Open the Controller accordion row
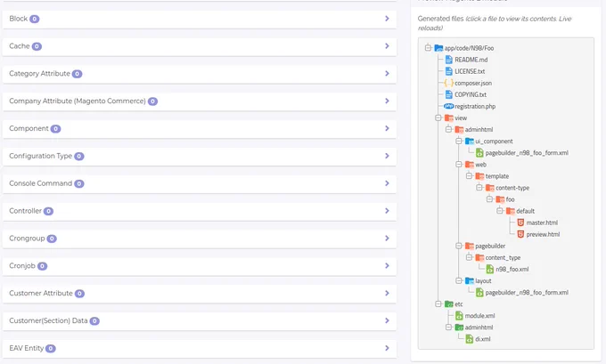Image resolution: width=606 pixels, height=364 pixels. click(x=200, y=211)
